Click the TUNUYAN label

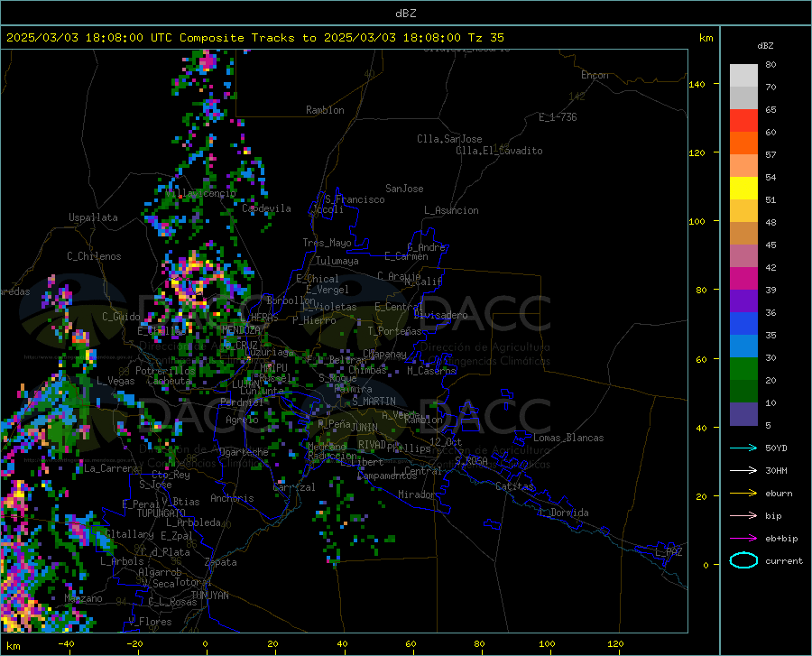[x=209, y=596]
